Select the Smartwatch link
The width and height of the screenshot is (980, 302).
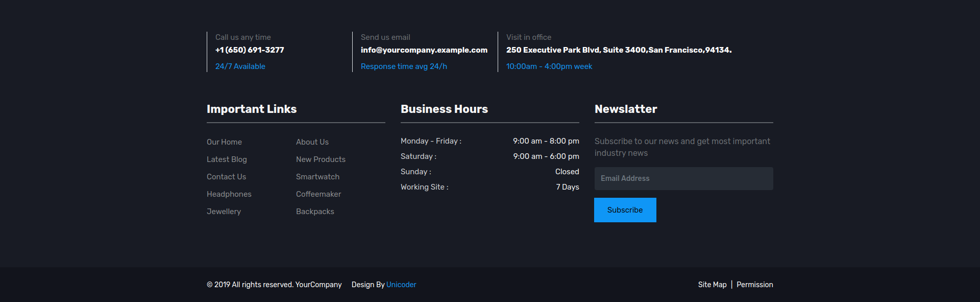[x=317, y=177]
